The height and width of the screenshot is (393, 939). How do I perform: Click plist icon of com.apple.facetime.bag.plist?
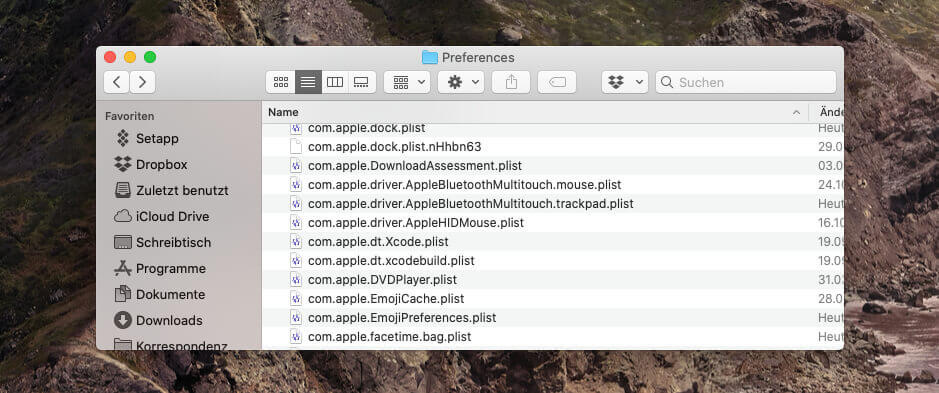(x=296, y=337)
